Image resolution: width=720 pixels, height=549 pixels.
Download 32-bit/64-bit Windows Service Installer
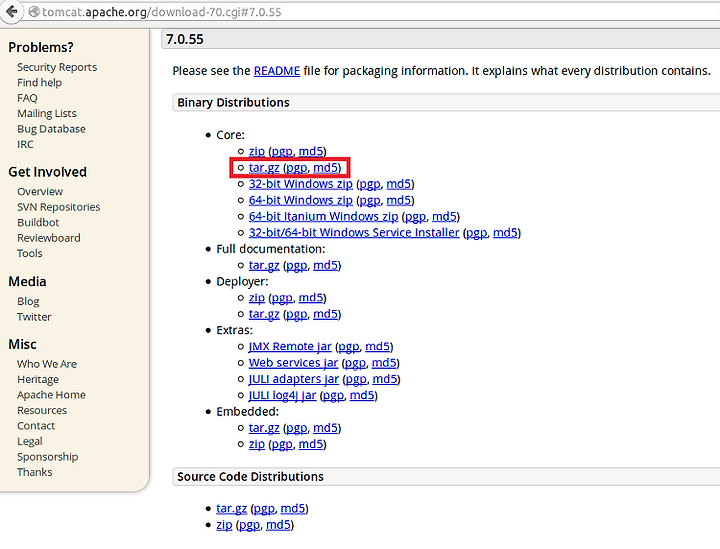pos(354,233)
